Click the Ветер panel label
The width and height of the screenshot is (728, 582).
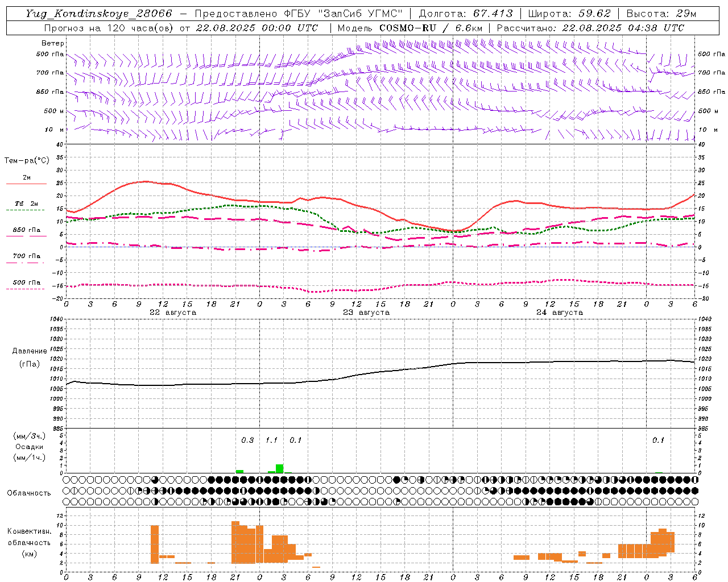pos(53,43)
